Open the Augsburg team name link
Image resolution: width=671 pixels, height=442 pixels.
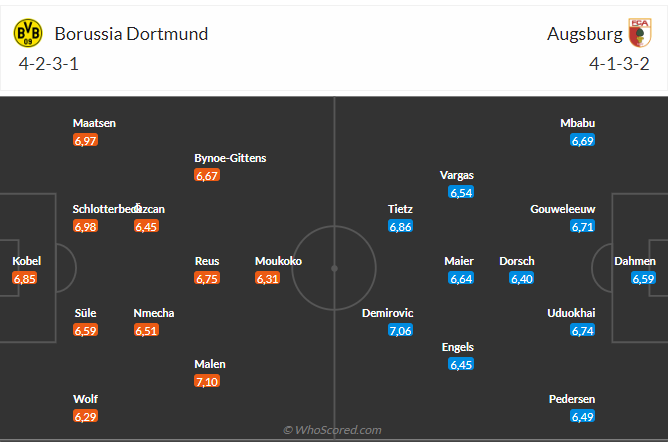(584, 34)
